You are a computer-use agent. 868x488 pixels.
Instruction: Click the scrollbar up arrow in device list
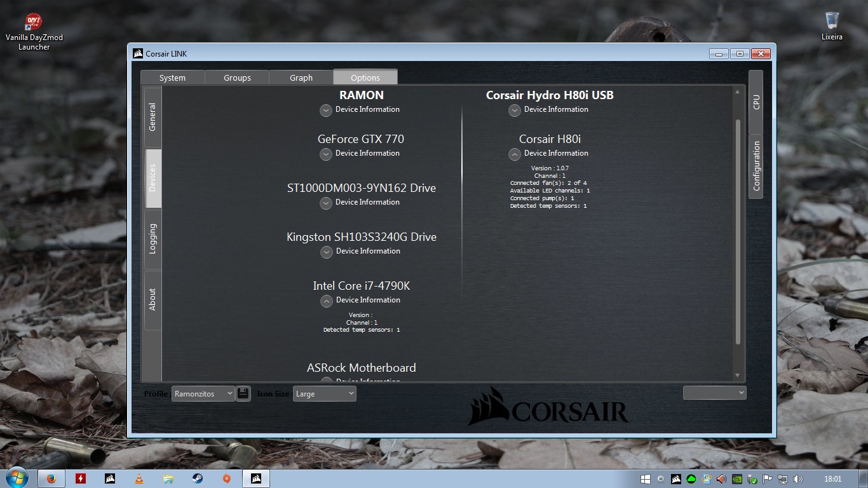738,92
